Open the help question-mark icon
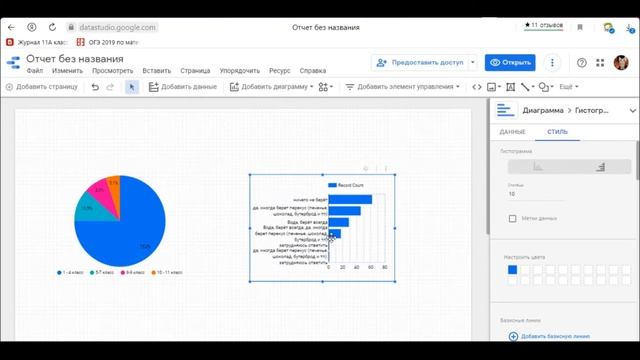 point(582,63)
